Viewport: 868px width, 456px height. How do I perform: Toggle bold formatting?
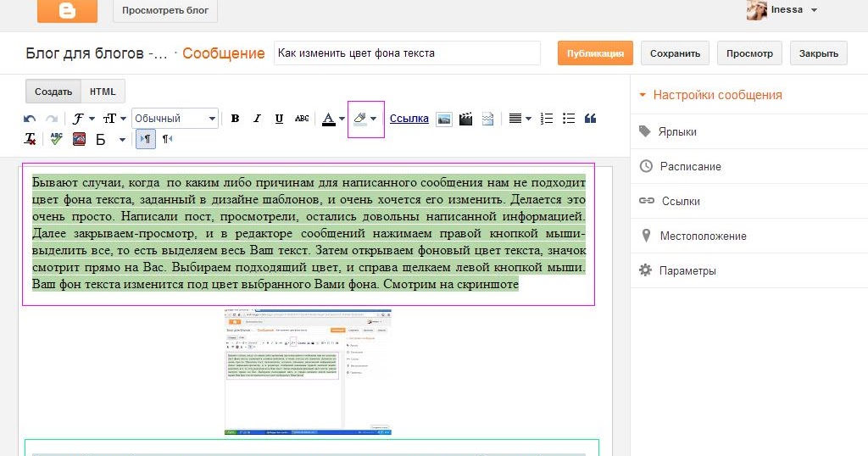tap(236, 119)
